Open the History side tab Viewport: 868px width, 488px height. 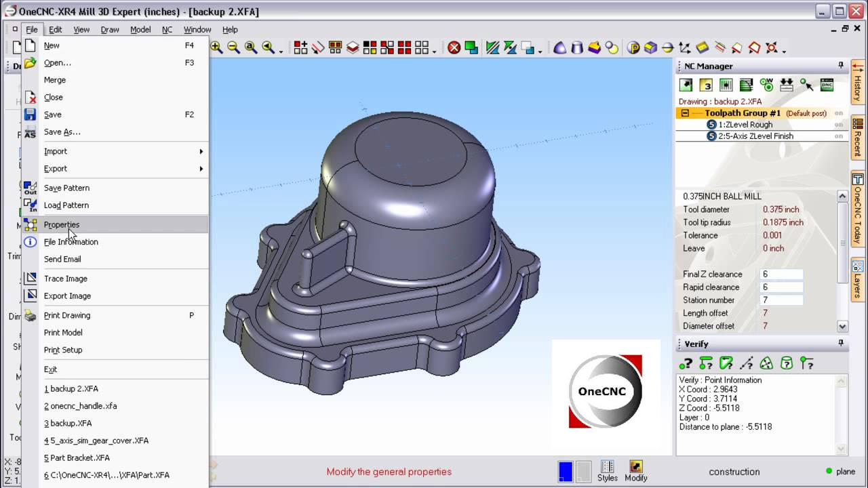click(x=858, y=83)
